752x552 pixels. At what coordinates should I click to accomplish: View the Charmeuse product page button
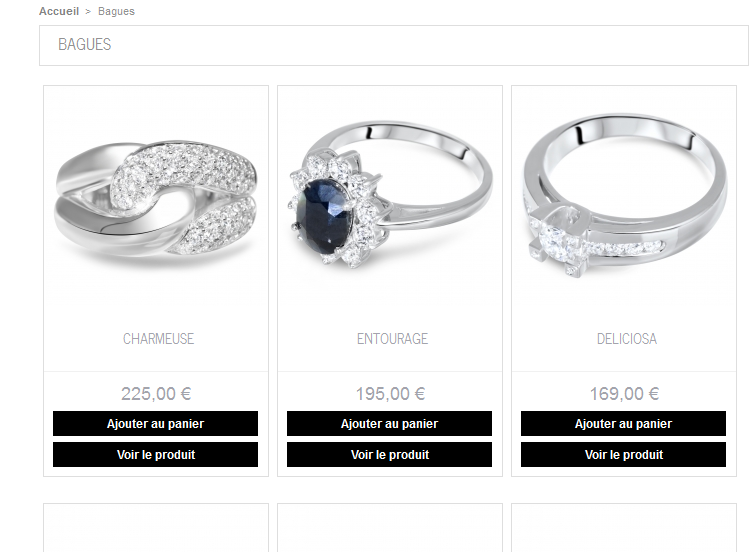pos(155,454)
